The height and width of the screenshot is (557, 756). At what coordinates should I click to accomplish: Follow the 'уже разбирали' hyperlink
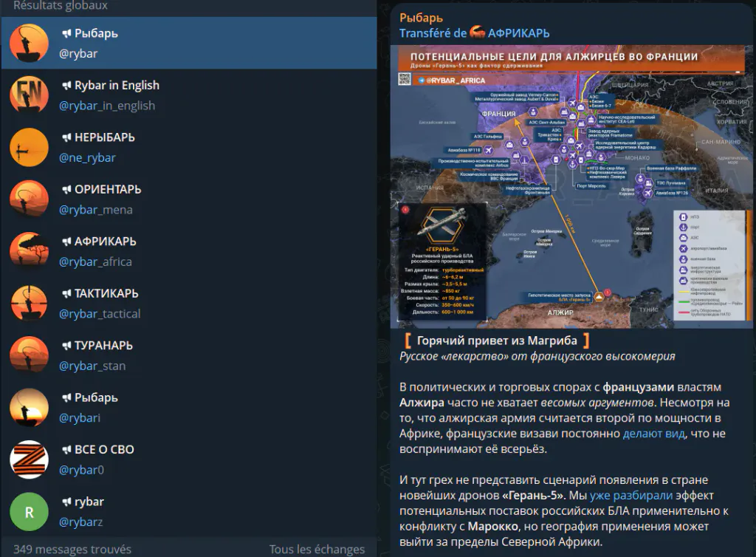(630, 495)
